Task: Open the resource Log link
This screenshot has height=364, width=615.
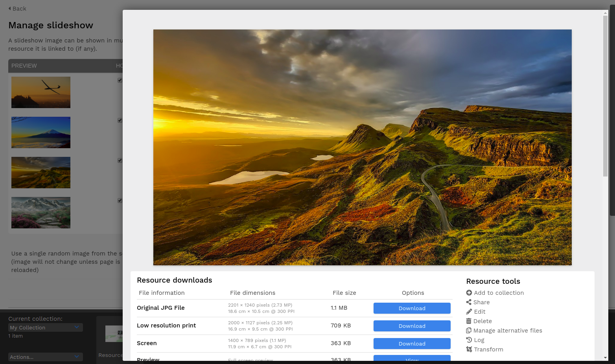Action: [479, 340]
